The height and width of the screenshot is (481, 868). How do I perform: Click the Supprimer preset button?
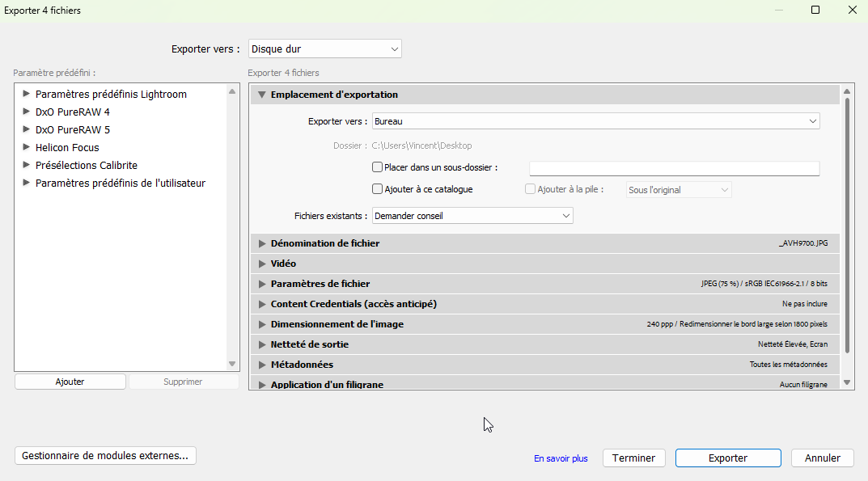coord(184,382)
